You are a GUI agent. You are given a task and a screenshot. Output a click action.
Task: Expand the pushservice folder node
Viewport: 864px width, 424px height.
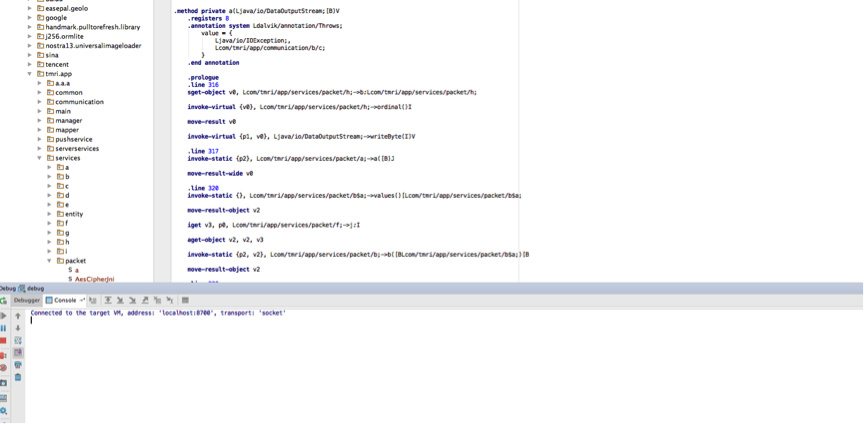[39, 139]
